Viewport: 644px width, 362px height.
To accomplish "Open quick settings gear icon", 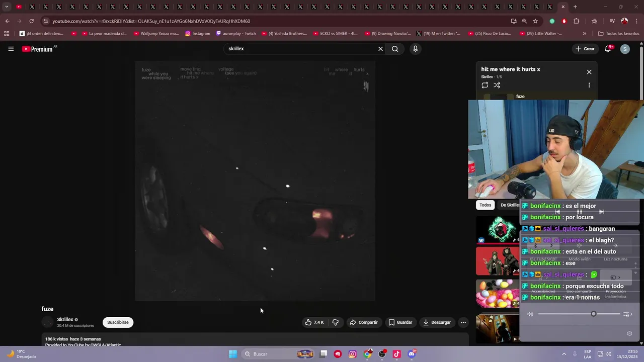I will click(x=629, y=333).
